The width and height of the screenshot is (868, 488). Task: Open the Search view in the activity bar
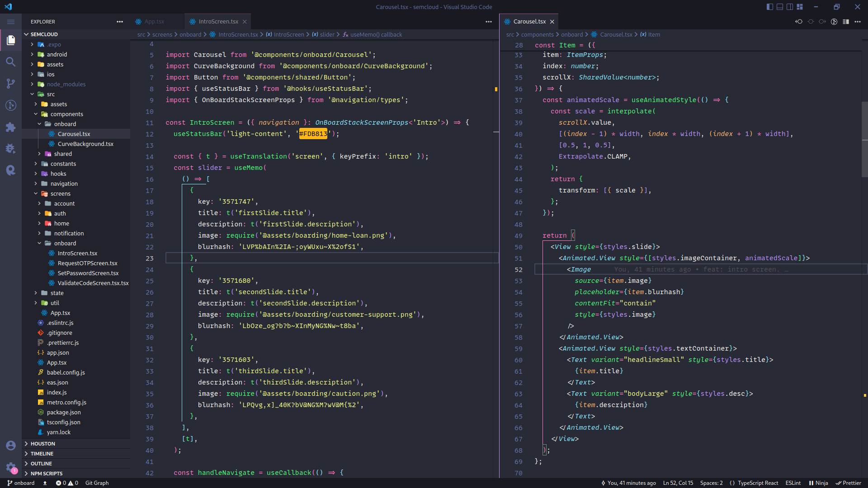pyautogui.click(x=11, y=62)
